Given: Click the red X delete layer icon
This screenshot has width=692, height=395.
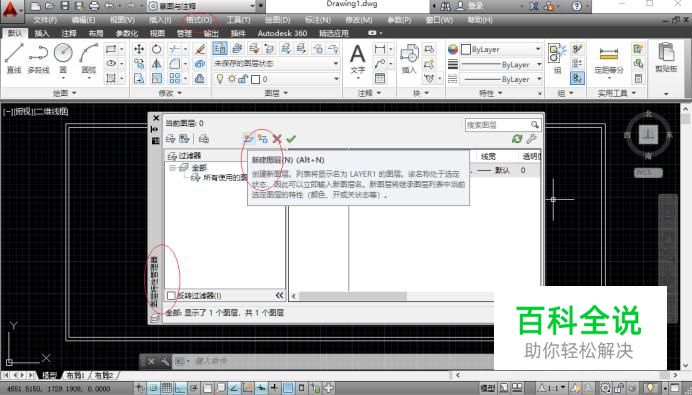Looking at the screenshot, I should tap(277, 139).
